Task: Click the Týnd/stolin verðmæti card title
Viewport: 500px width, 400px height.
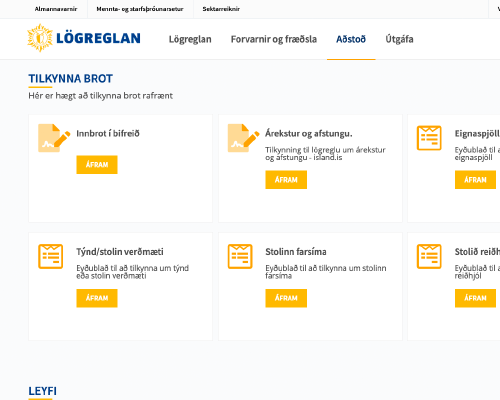Action: tap(120, 252)
